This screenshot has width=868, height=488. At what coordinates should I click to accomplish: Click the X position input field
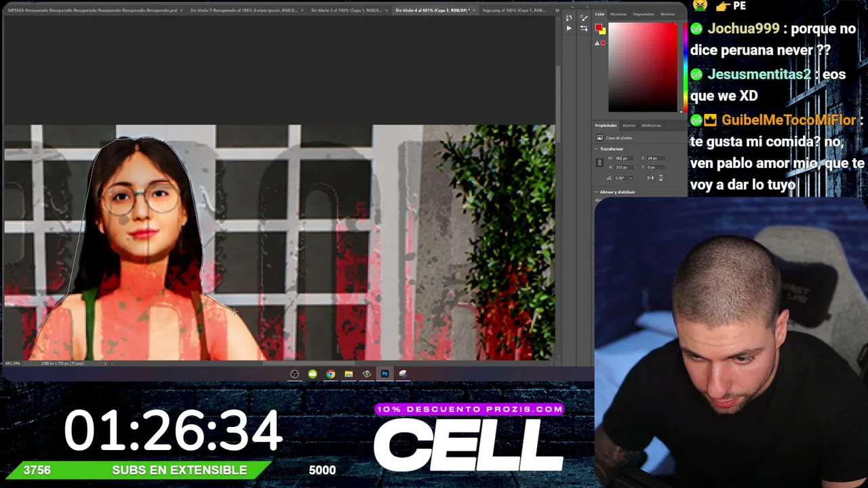tap(655, 159)
